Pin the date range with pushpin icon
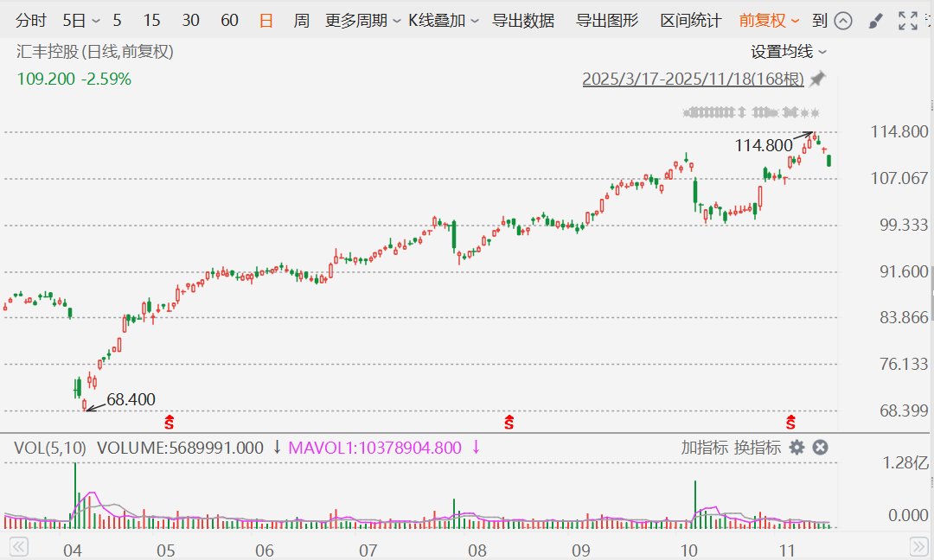Image resolution: width=934 pixels, height=560 pixels. tap(817, 80)
